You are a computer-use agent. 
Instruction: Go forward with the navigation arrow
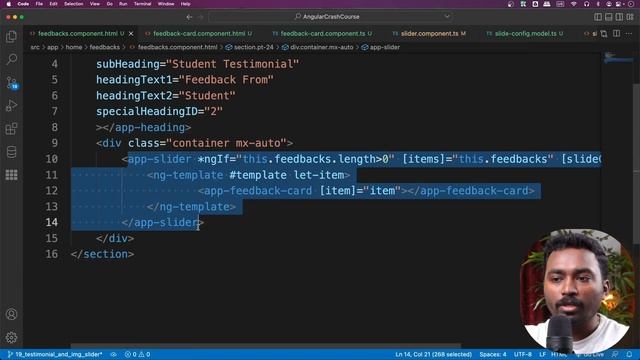click(200, 17)
